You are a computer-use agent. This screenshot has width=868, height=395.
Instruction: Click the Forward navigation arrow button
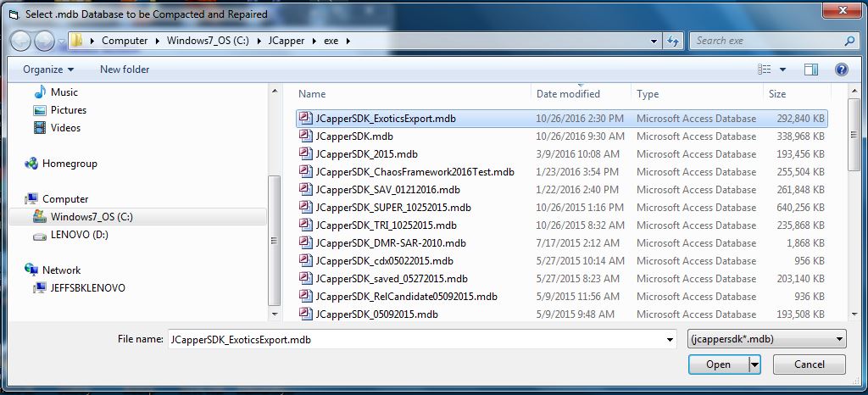click(44, 41)
